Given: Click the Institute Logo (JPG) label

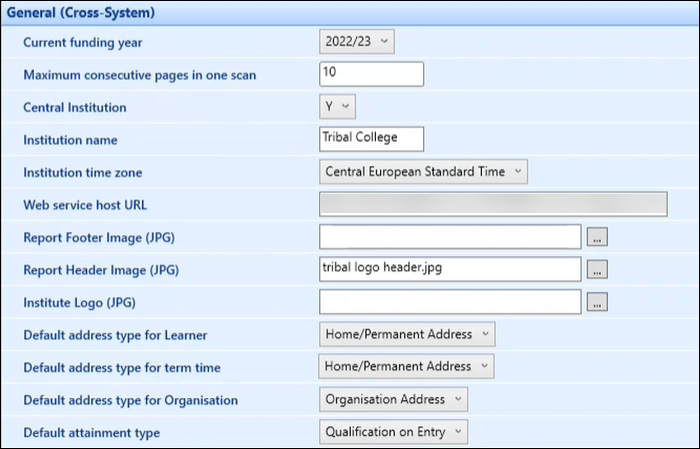Looking at the screenshot, I should (x=79, y=303).
